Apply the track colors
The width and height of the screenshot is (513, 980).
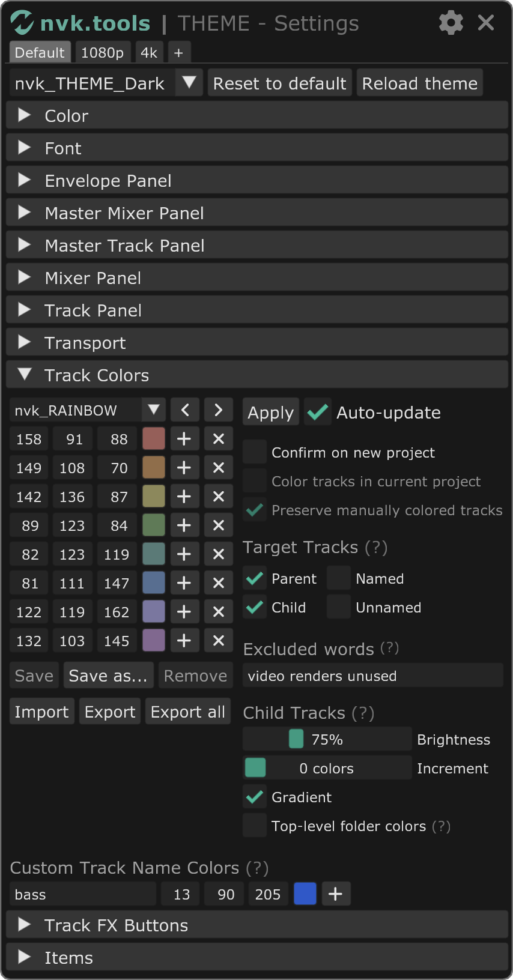[x=270, y=412]
